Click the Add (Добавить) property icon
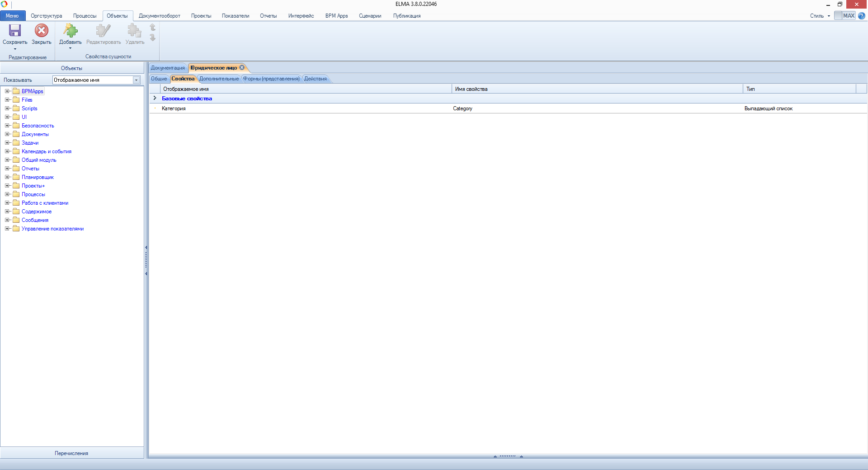Screen dimensions: 868x470 tap(70, 31)
